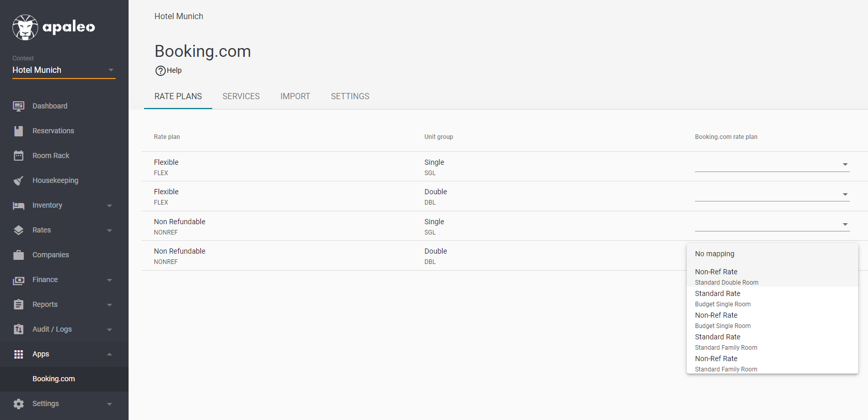
Task: Click Non Refundable in the Double row
Action: click(x=180, y=251)
